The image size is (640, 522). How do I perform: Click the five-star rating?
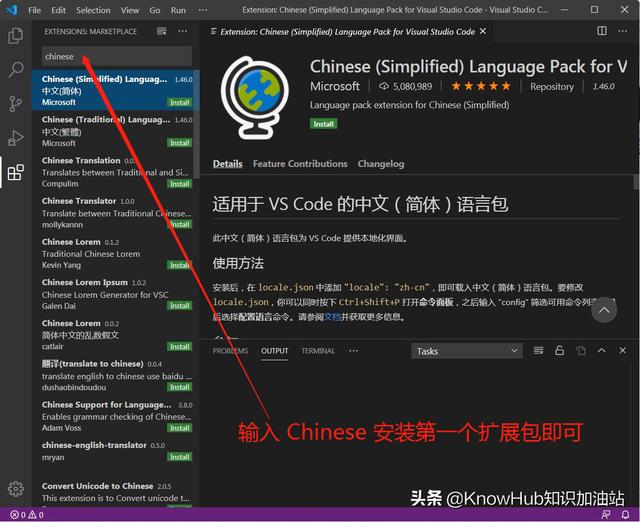coord(481,87)
